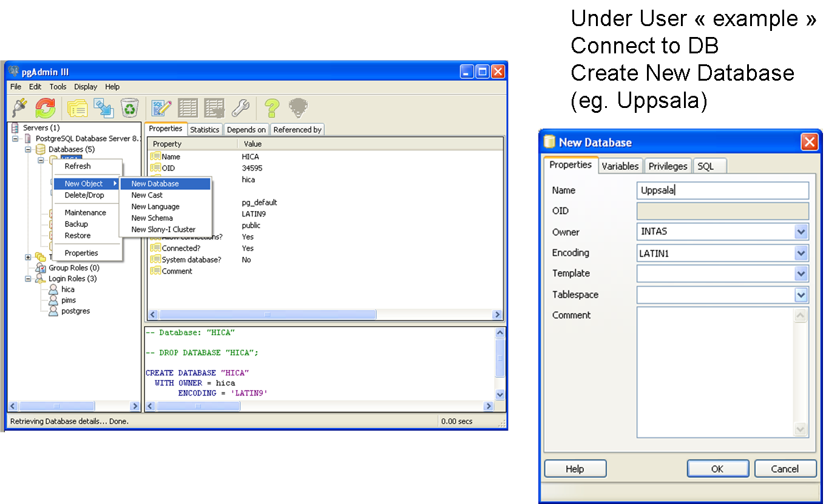Switch to the Privileges tab

(668, 166)
